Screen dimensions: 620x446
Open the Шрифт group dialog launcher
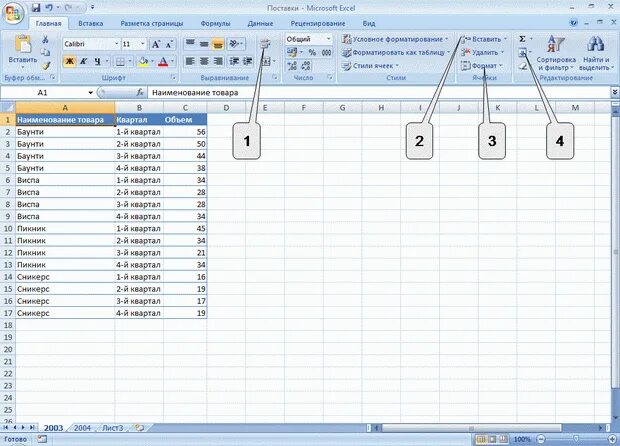pyautogui.click(x=173, y=77)
